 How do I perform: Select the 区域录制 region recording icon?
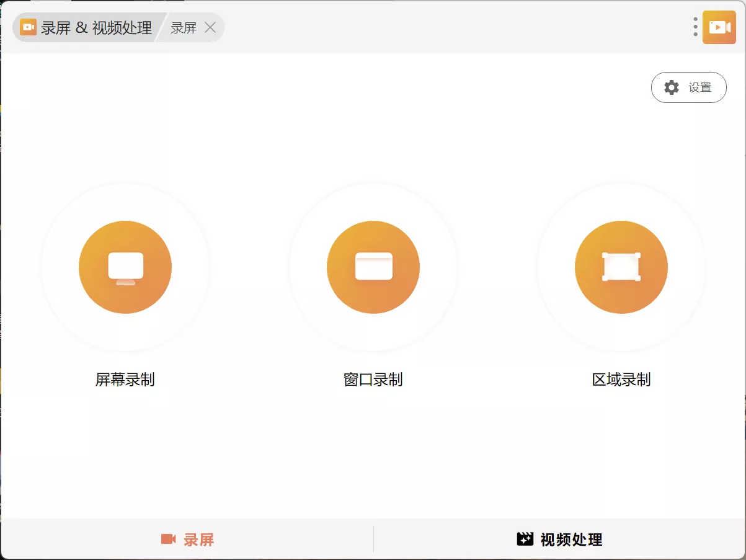pos(621,267)
